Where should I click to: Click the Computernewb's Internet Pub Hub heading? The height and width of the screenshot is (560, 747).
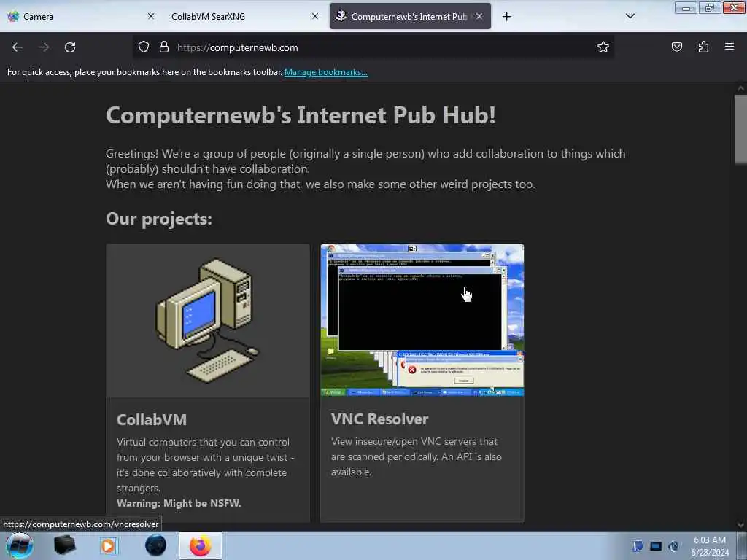[301, 115]
